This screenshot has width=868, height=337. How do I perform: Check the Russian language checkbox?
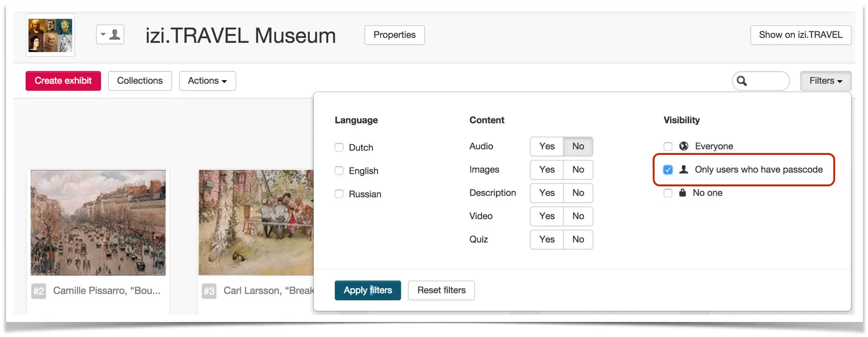point(339,194)
